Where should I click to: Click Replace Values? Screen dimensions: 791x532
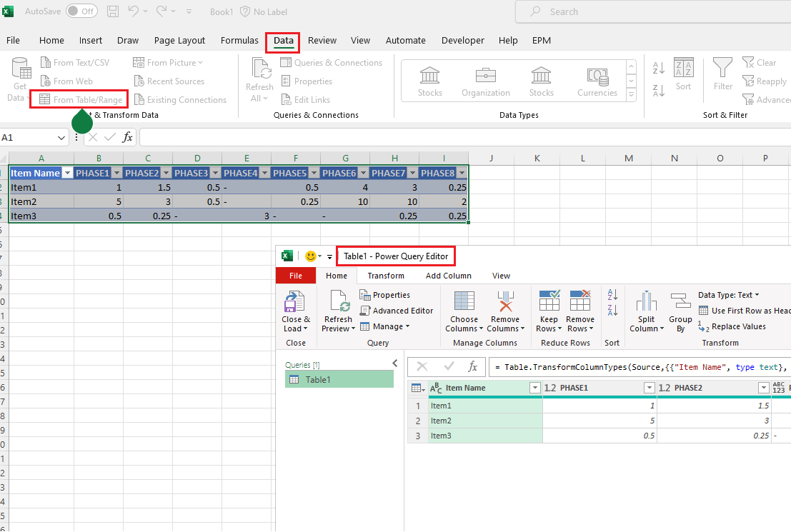pyautogui.click(x=732, y=327)
